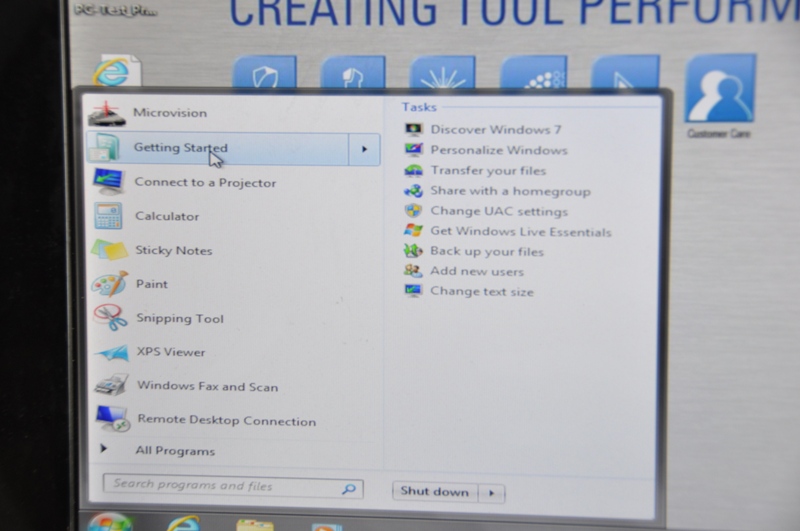Click the Change UAC settings shield icon
Image resolution: width=800 pixels, height=531 pixels.
click(x=413, y=211)
